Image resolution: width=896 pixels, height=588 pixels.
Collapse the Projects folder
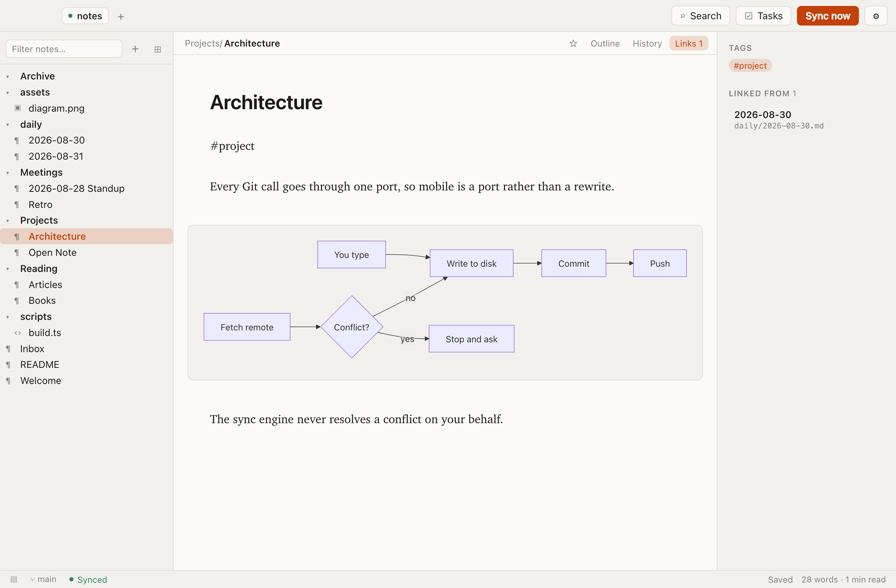(8, 220)
